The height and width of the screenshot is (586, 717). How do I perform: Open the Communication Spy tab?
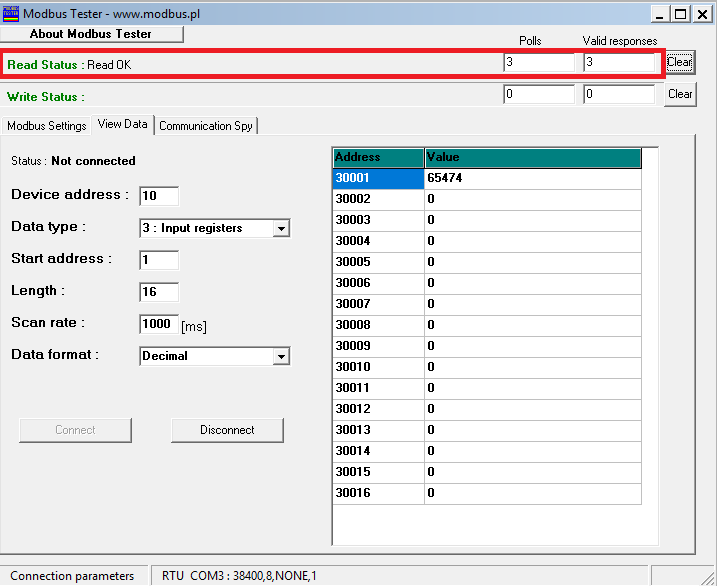click(x=206, y=126)
